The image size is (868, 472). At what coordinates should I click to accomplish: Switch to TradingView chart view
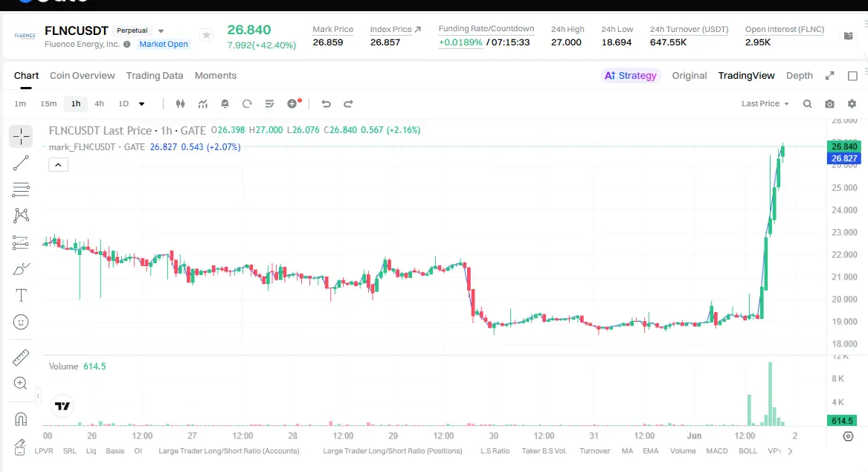[746, 76]
